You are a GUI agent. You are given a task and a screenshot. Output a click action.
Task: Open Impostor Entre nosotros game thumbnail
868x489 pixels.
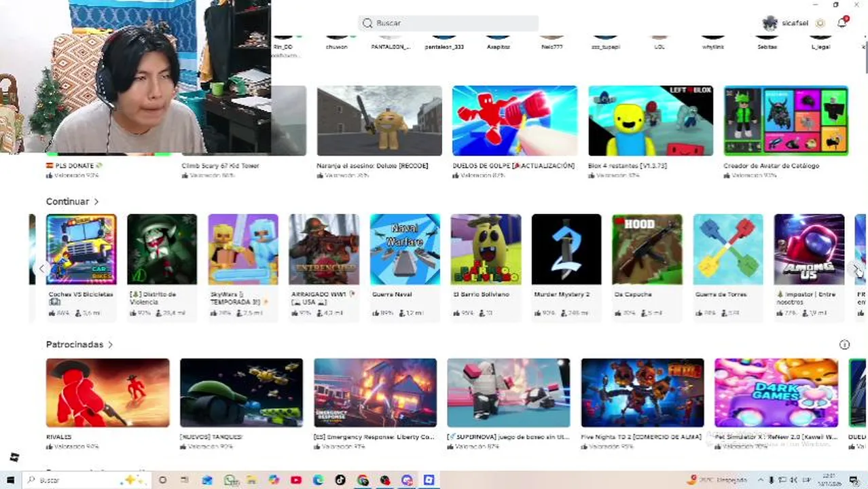tap(809, 249)
